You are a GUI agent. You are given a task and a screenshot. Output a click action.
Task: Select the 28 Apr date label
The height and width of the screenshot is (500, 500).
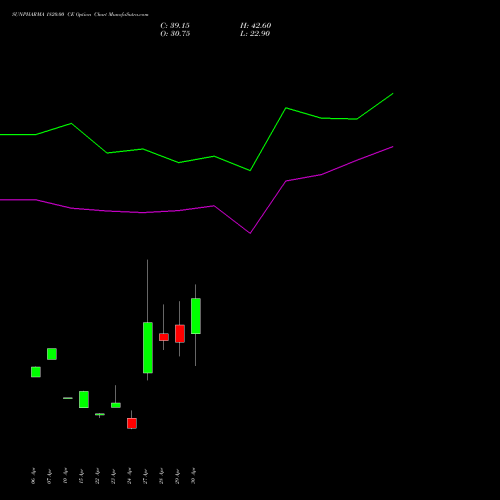(x=161, y=476)
